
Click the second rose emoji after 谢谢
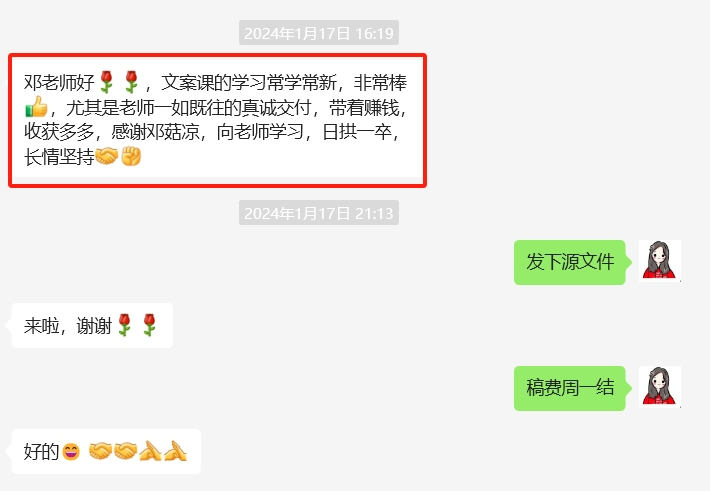click(149, 325)
